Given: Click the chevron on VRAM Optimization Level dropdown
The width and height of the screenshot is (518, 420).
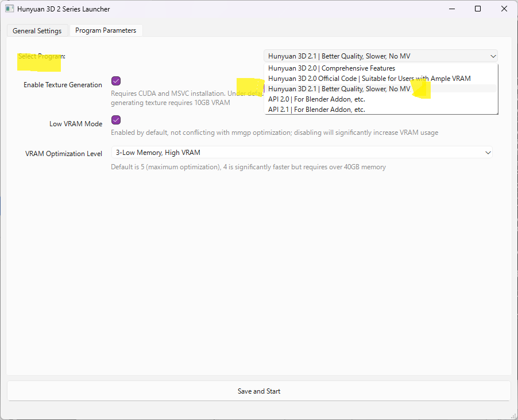Looking at the screenshot, I should pos(488,153).
